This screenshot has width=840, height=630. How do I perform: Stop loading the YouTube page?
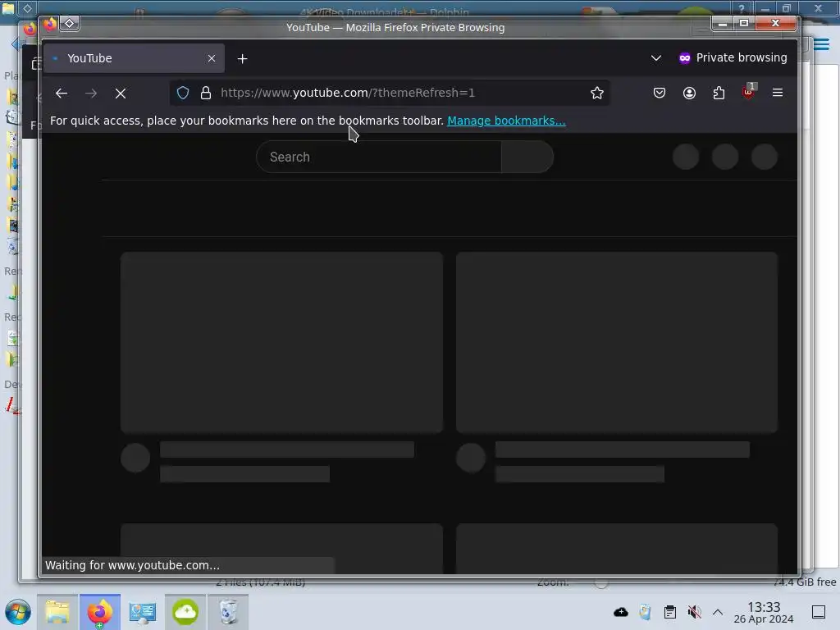coord(121,94)
